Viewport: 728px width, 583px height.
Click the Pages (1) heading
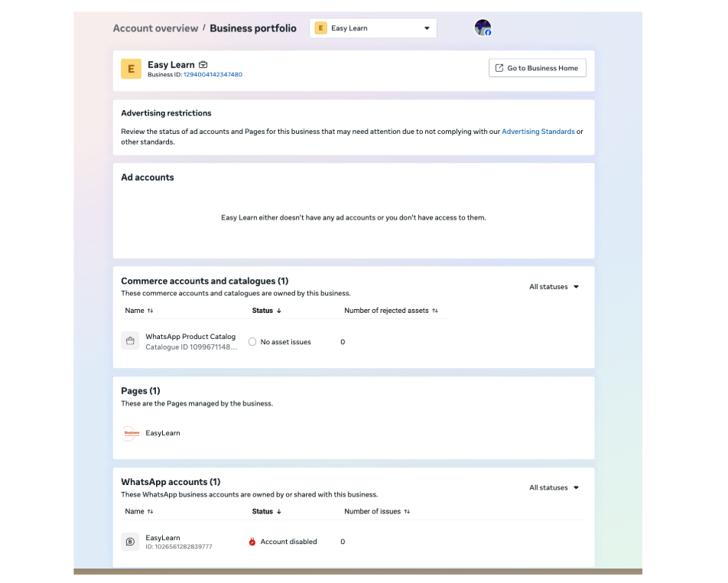[140, 391]
